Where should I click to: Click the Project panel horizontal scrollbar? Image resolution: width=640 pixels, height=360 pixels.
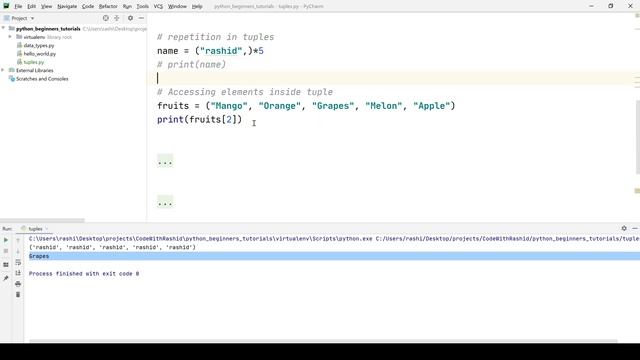pos(42,220)
